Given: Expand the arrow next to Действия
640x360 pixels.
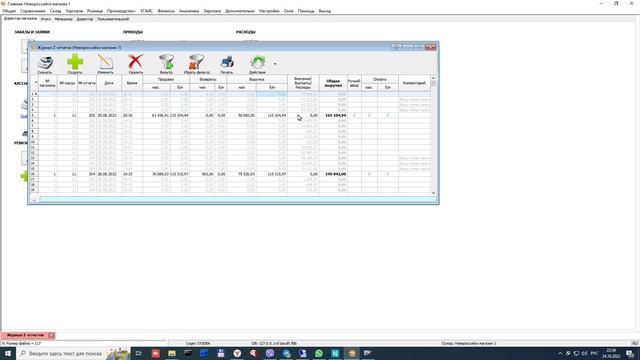Looking at the screenshot, I should [275, 64].
